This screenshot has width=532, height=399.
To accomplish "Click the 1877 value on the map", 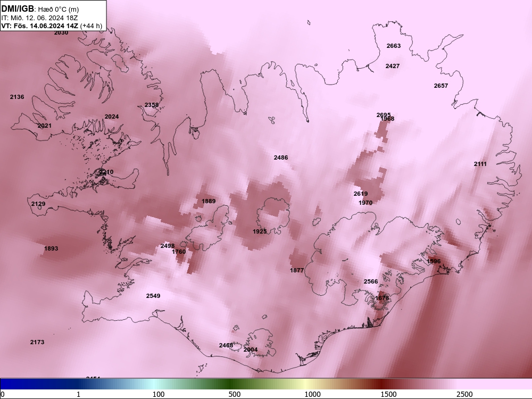I will (x=297, y=270).
